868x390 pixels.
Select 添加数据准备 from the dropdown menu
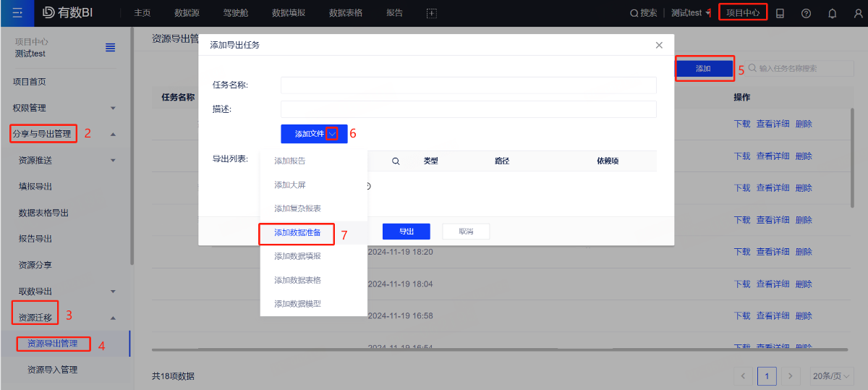(297, 233)
